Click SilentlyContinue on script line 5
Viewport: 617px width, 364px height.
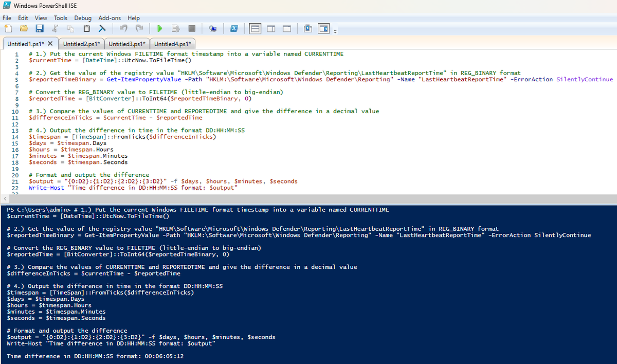(x=585, y=79)
